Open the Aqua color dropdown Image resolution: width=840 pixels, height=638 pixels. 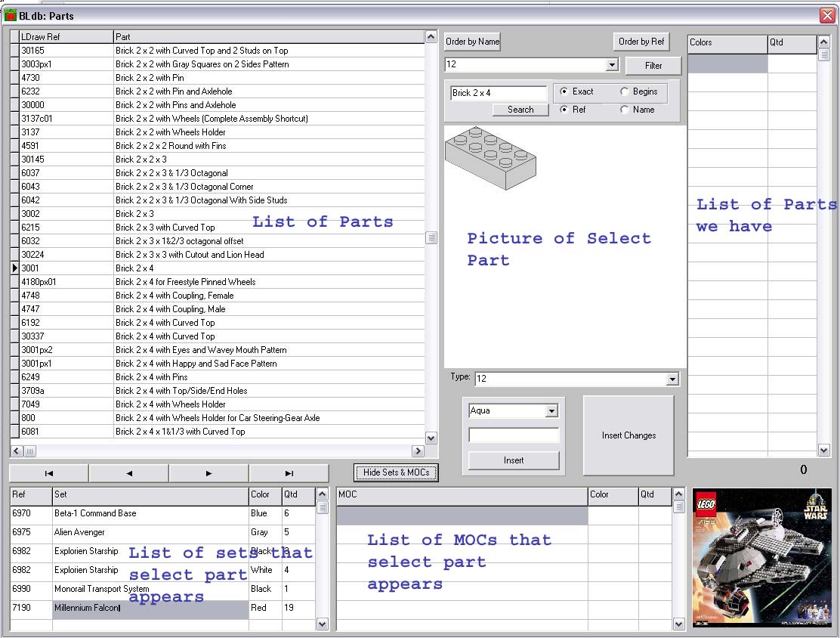click(x=551, y=411)
